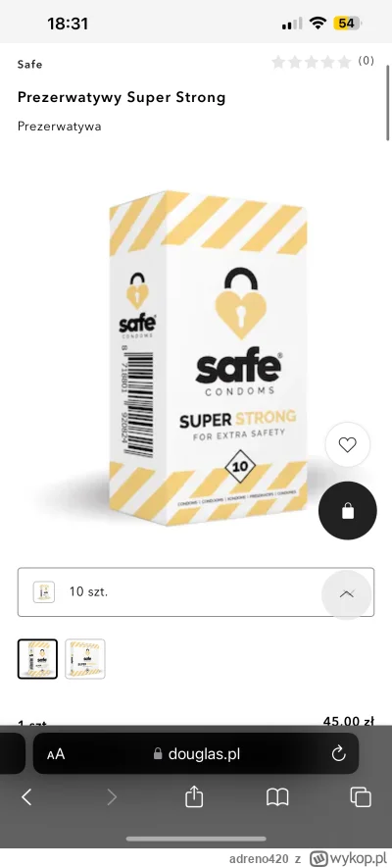Tap the black shopping bag button

347,511
